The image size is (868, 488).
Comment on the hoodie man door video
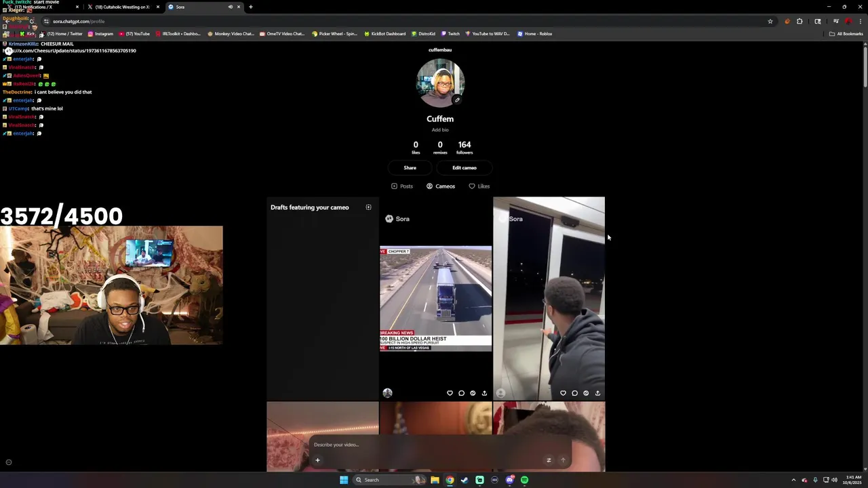pyautogui.click(x=574, y=393)
